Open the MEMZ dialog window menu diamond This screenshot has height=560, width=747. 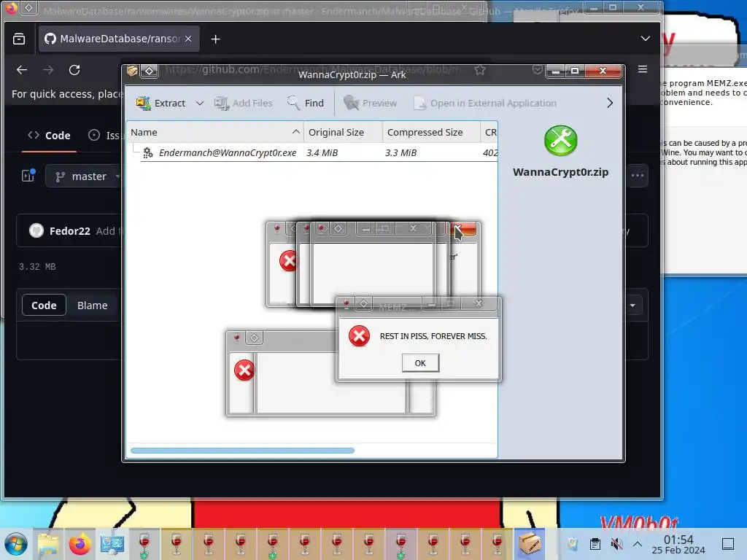363,303
